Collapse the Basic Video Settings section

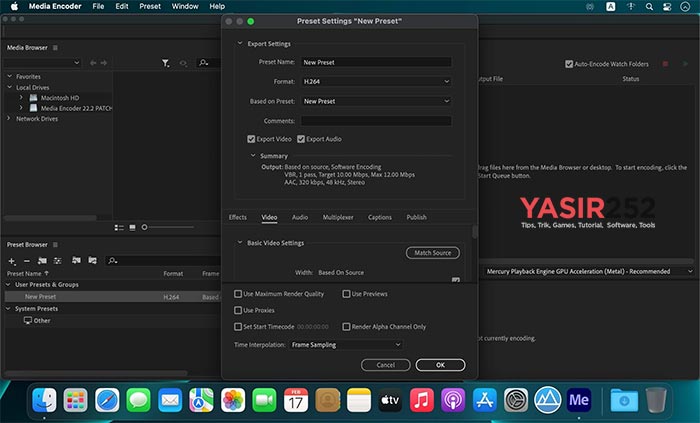pos(240,242)
